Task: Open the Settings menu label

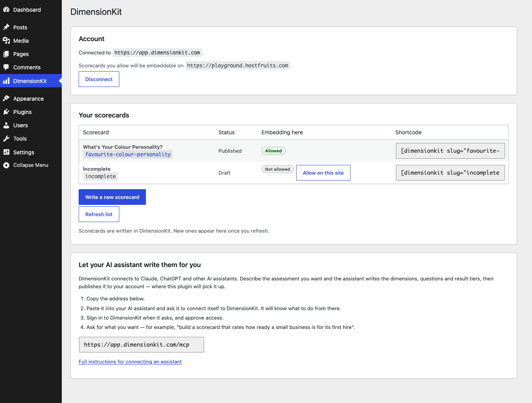Action: click(24, 152)
